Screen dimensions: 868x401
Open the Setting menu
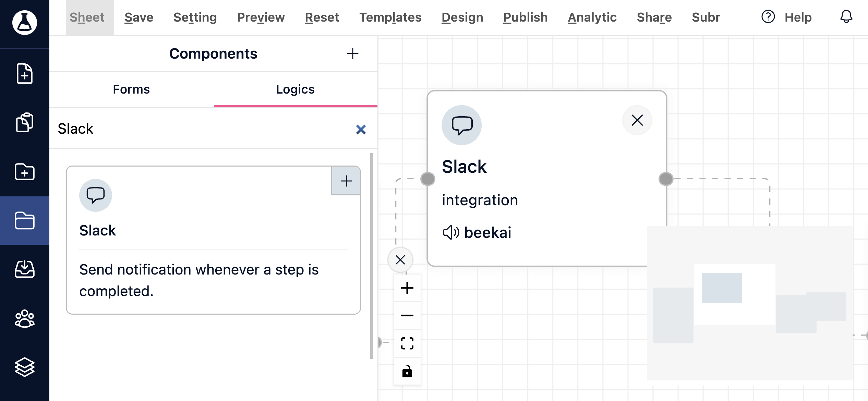[x=195, y=17]
